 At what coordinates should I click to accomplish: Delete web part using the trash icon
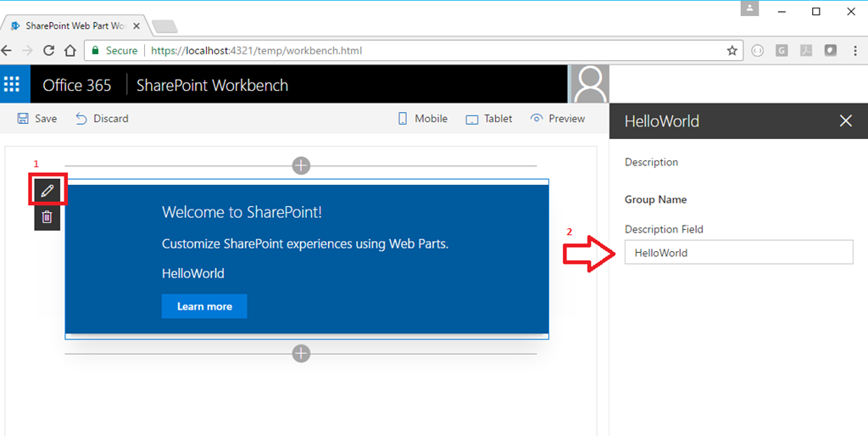47,217
